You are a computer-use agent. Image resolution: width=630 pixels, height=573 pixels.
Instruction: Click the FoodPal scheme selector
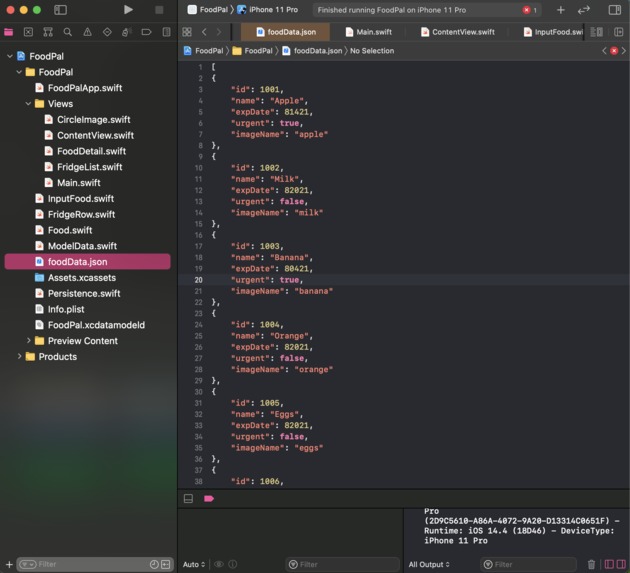[x=208, y=10]
